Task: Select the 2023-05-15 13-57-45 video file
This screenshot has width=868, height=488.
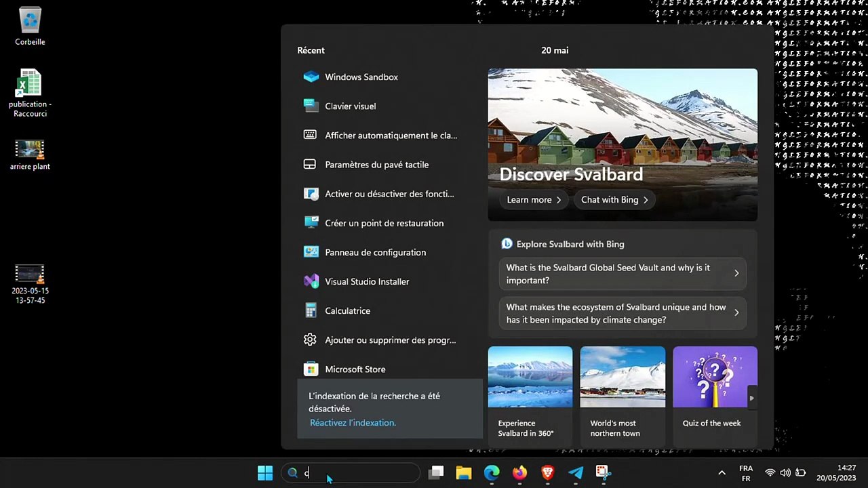Action: 30,284
